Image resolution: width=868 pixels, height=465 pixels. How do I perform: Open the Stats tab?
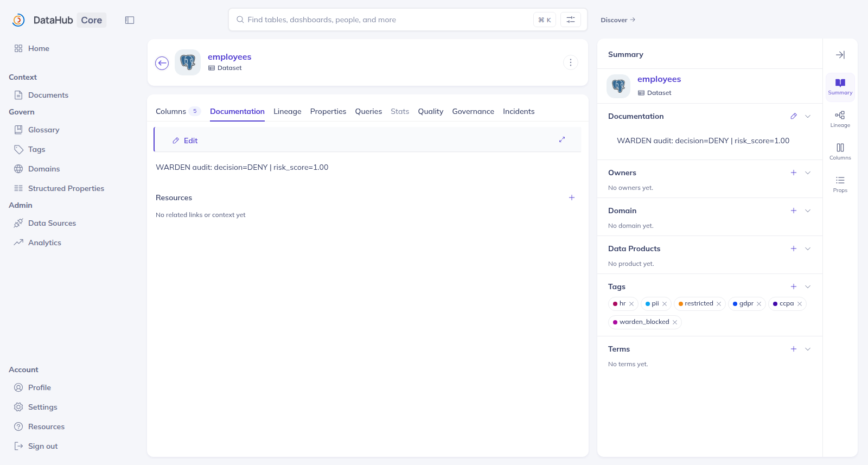(400, 111)
